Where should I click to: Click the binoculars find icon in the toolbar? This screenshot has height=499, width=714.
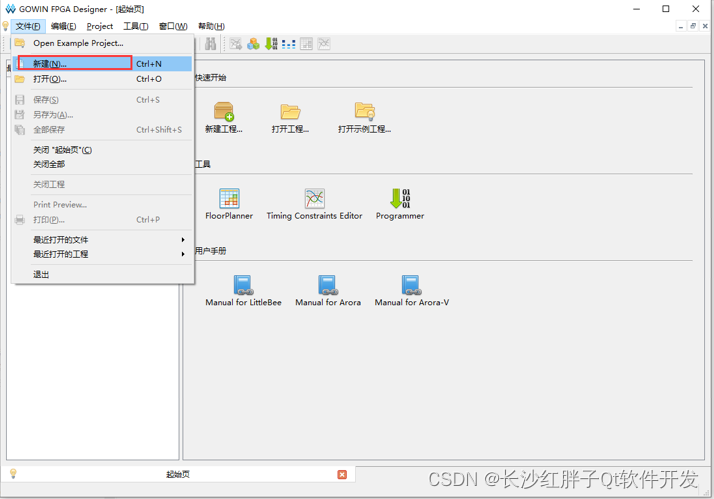tap(210, 44)
